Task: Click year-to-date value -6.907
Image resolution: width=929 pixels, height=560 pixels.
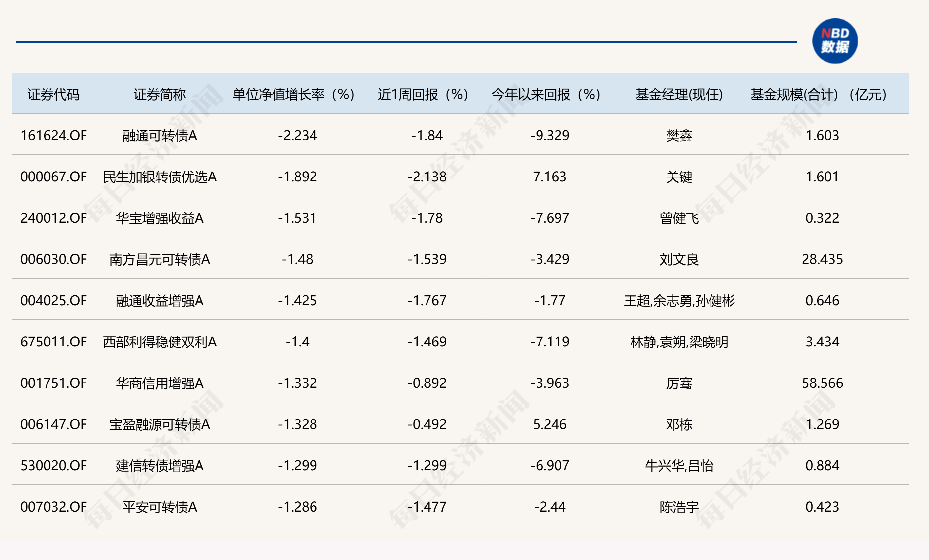Action: point(550,465)
